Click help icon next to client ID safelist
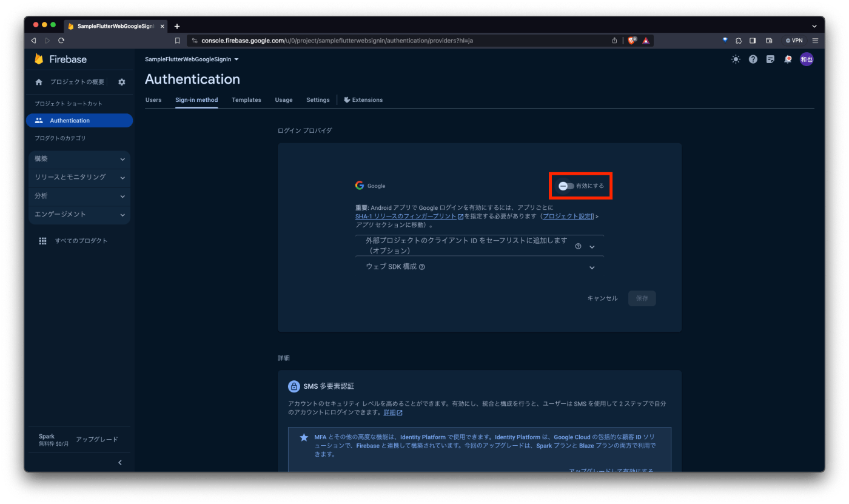 pyautogui.click(x=578, y=246)
